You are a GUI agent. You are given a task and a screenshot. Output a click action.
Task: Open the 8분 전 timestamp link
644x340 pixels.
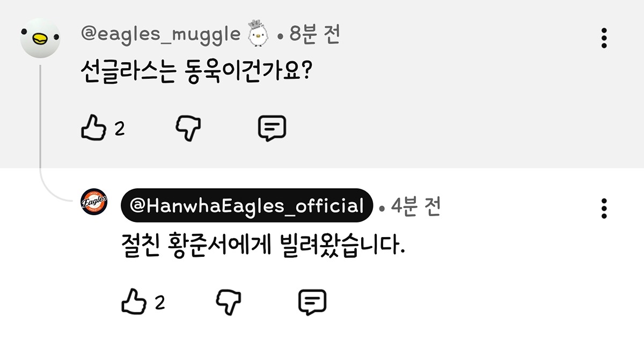click(x=314, y=35)
